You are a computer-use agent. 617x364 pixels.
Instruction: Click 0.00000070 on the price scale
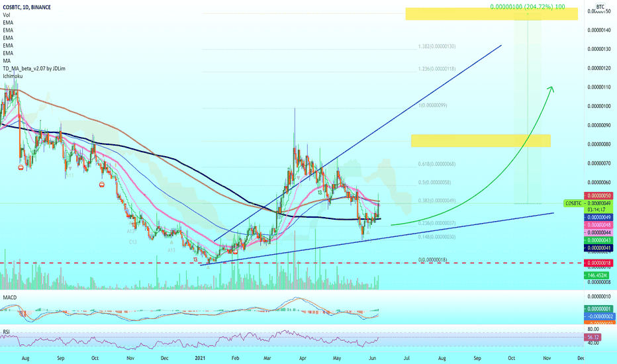pyautogui.click(x=599, y=163)
